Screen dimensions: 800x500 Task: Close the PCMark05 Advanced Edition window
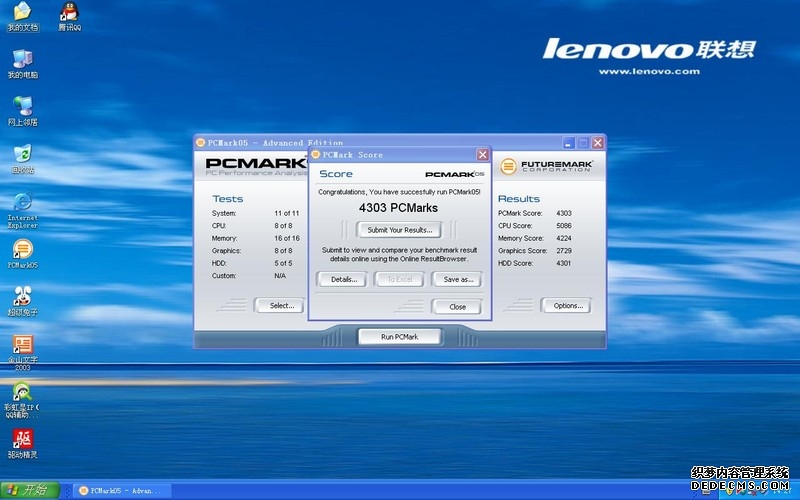597,143
